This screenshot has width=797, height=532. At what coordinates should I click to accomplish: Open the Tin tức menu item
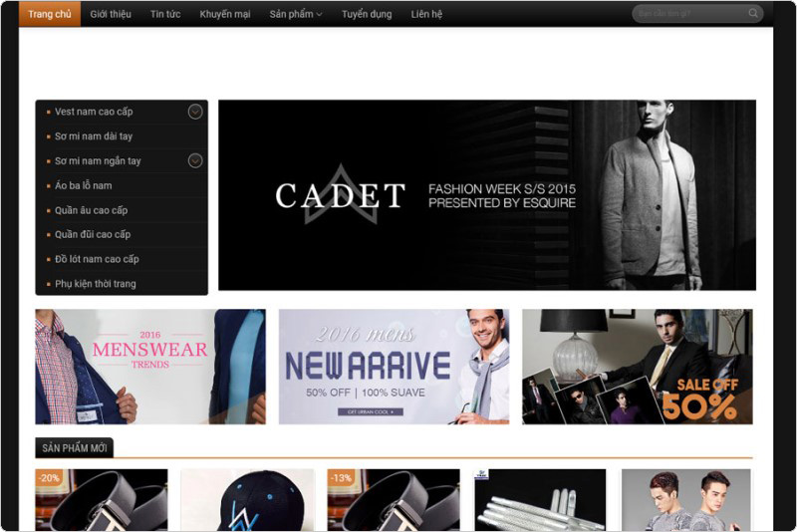tap(165, 14)
